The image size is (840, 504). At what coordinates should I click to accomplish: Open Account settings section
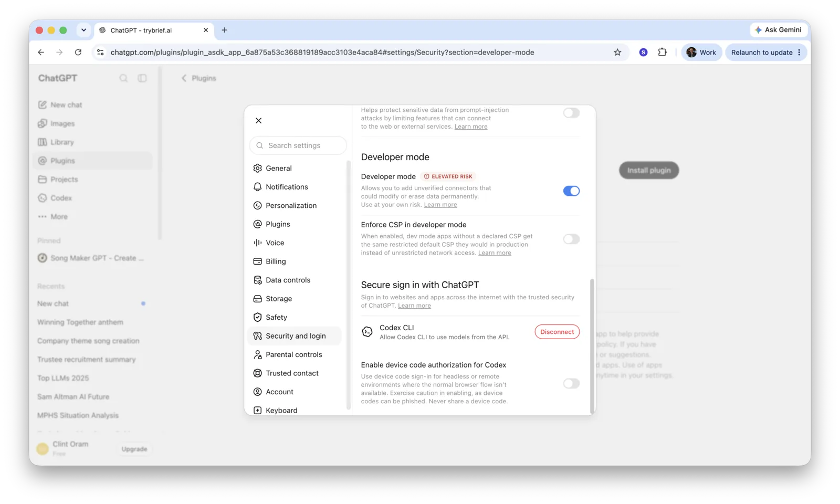295,392
